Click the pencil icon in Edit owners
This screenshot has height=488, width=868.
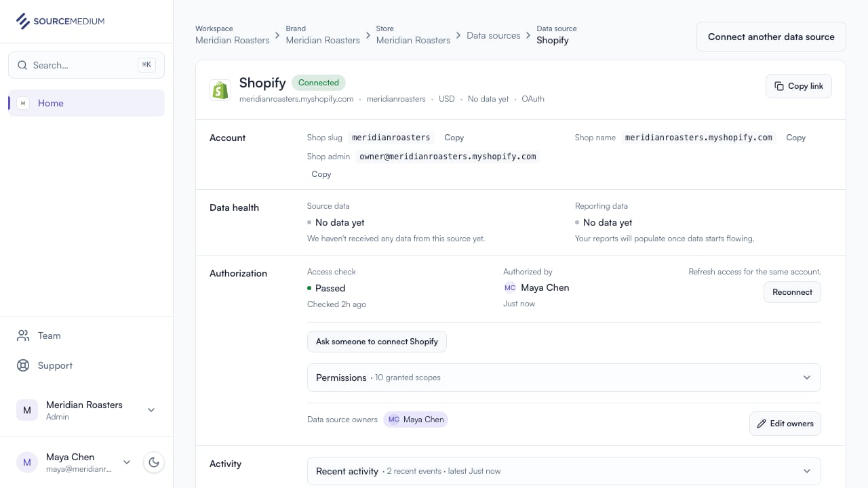click(x=762, y=424)
